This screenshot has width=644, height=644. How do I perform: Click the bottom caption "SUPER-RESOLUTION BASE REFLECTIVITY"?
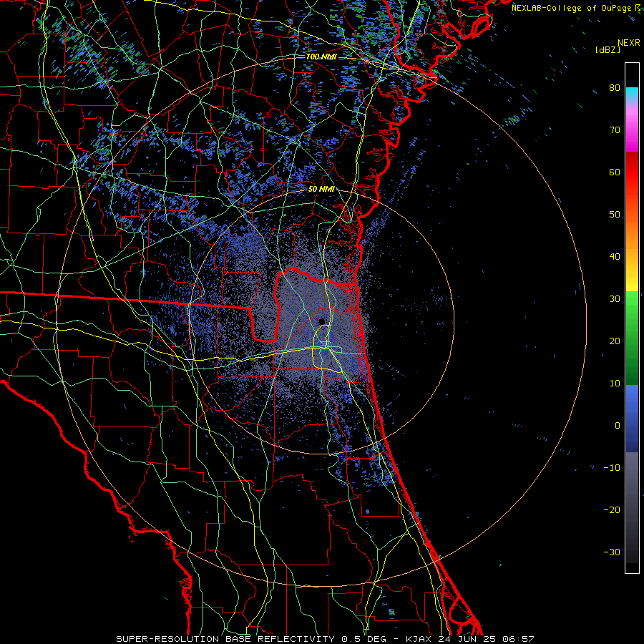225,639
